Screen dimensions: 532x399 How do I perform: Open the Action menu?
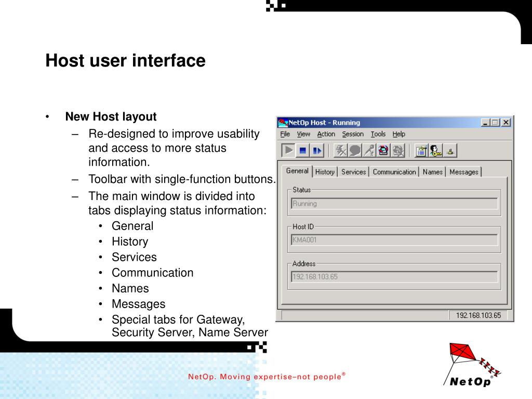(326, 134)
